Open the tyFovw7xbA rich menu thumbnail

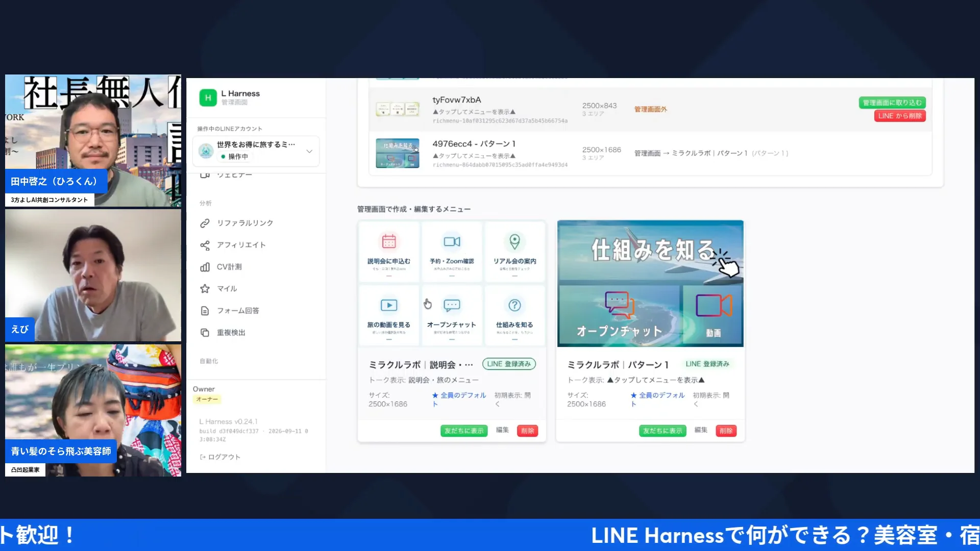pos(398,109)
